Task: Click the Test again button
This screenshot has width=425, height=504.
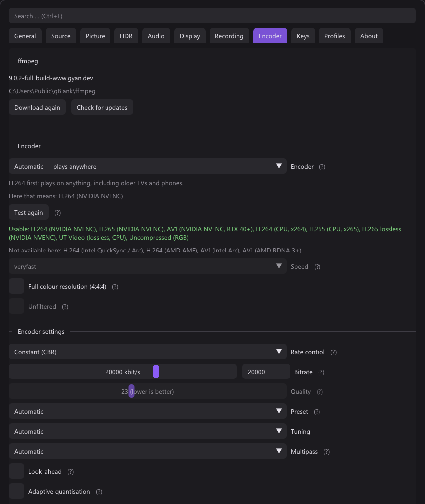Action: 28,212
